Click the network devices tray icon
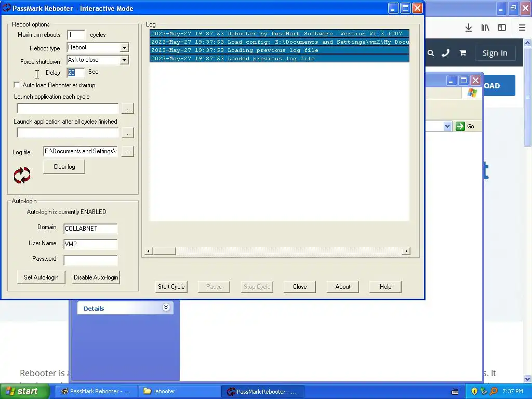 (x=484, y=391)
